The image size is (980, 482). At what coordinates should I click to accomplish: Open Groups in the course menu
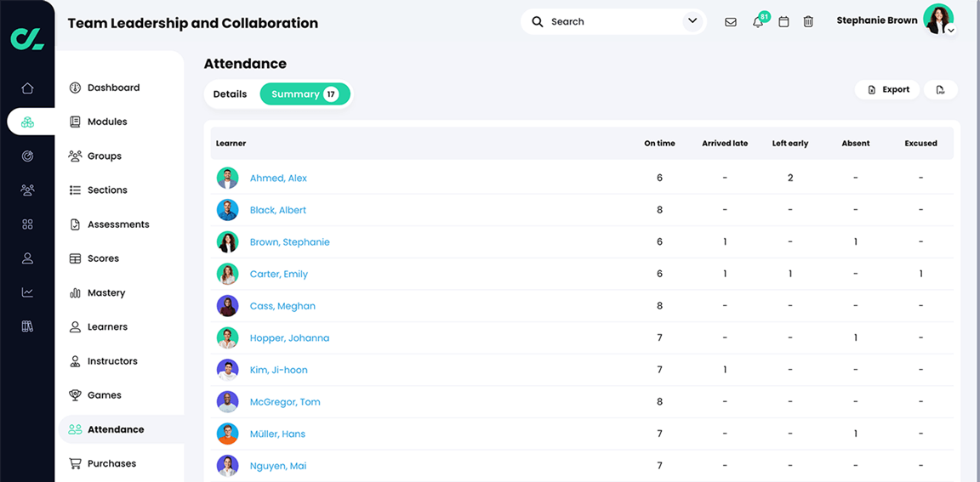pos(105,156)
